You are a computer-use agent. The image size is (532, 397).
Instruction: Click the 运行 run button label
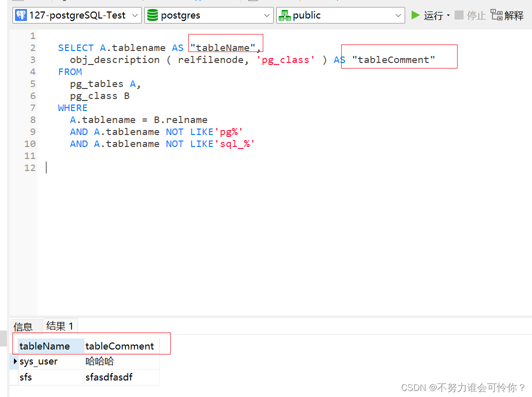(x=433, y=15)
